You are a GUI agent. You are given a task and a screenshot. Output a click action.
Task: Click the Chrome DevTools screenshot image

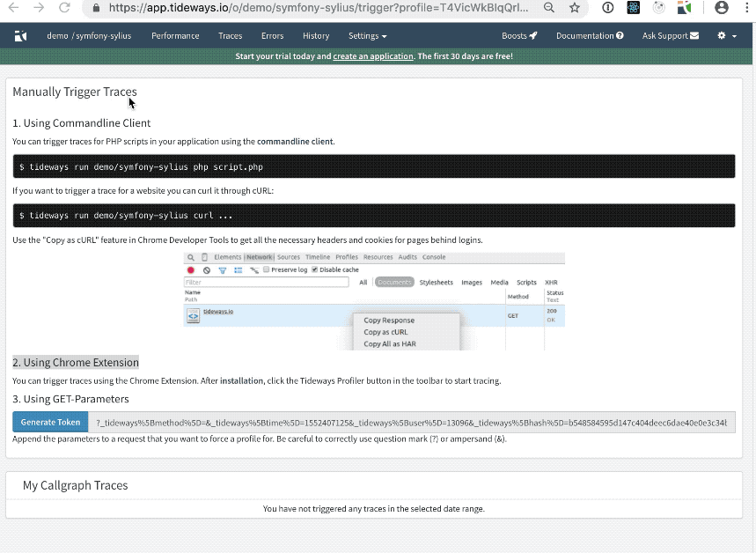click(x=374, y=301)
